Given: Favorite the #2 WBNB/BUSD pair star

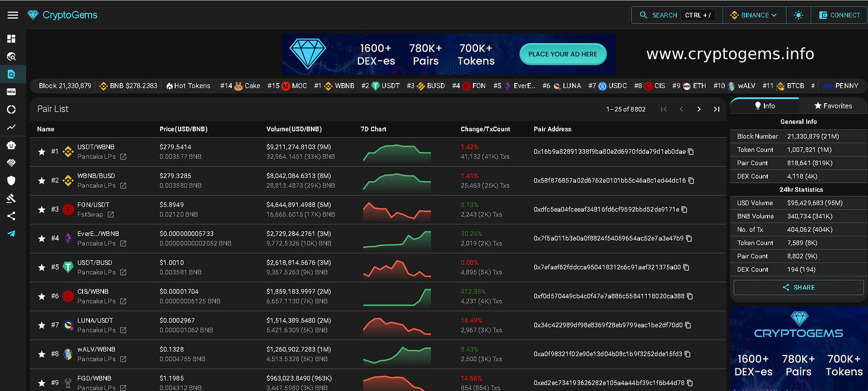Looking at the screenshot, I should 41,180.
